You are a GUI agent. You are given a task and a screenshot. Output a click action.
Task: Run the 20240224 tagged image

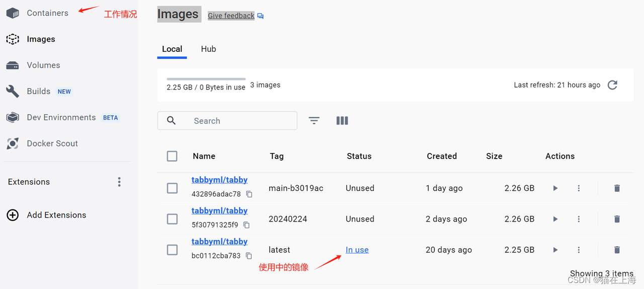click(x=555, y=219)
